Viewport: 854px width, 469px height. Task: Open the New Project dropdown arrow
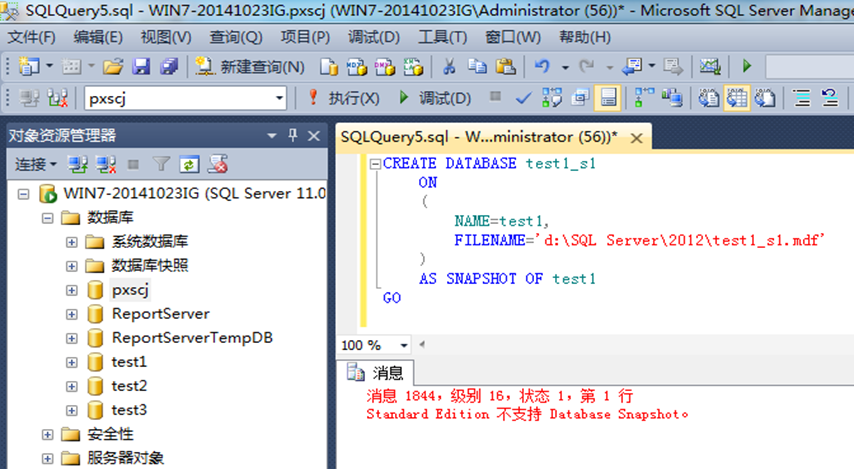pos(49,66)
